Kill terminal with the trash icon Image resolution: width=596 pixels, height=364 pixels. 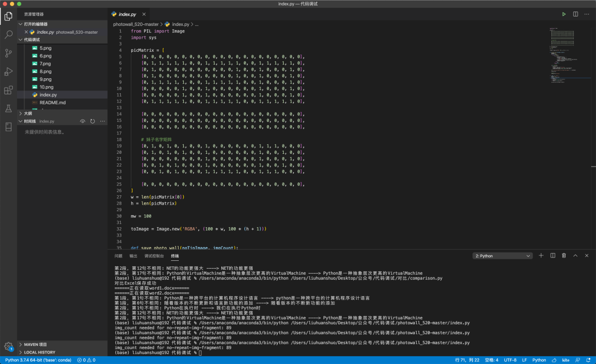pyautogui.click(x=563, y=255)
